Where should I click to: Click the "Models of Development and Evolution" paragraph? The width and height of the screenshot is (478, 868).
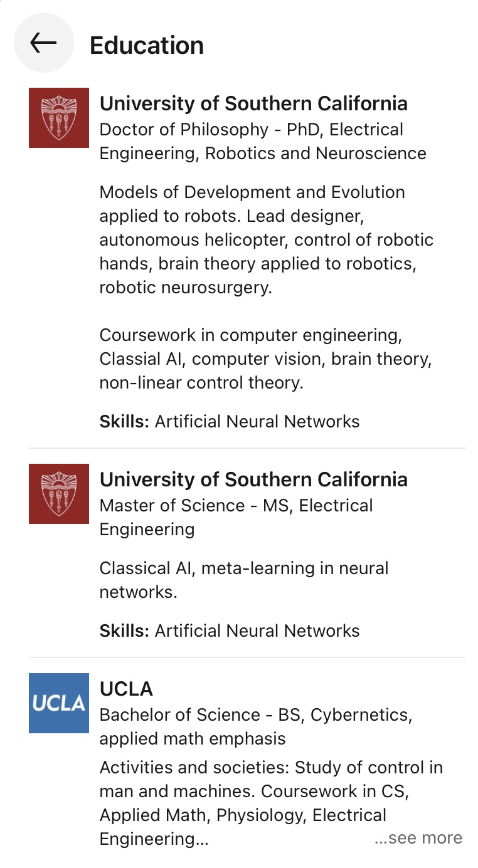(266, 239)
